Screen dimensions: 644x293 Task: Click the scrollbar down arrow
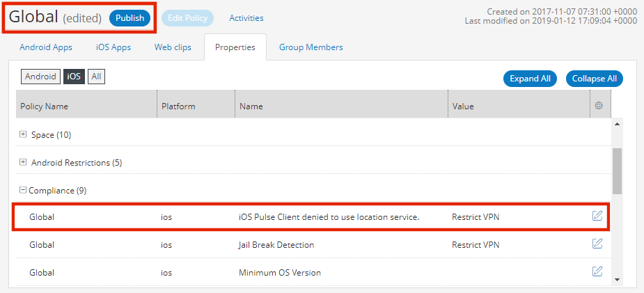coord(617,280)
